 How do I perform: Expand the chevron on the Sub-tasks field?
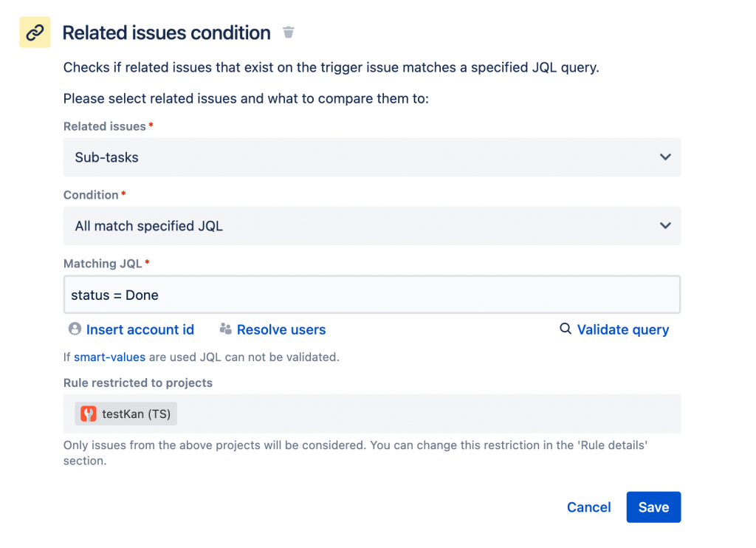pos(665,157)
